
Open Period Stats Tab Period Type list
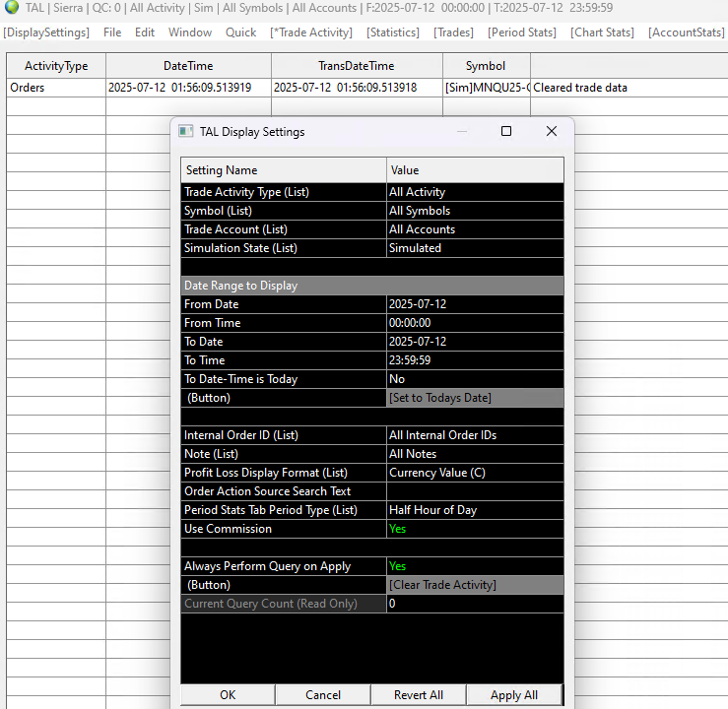(x=475, y=510)
